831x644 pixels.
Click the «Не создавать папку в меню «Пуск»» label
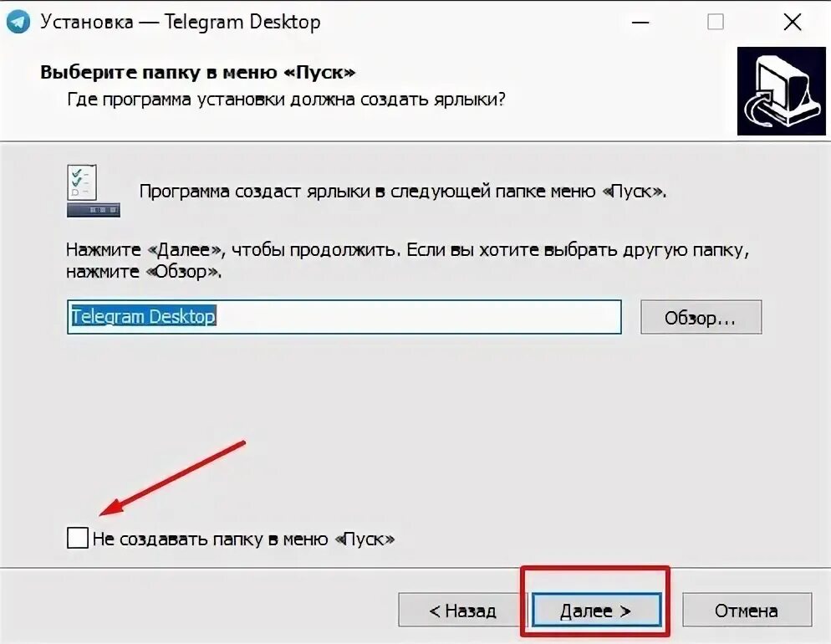243,539
